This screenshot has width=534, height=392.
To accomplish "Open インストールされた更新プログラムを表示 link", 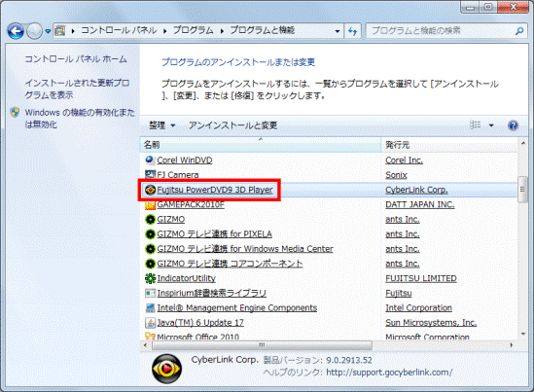I will click(x=77, y=89).
